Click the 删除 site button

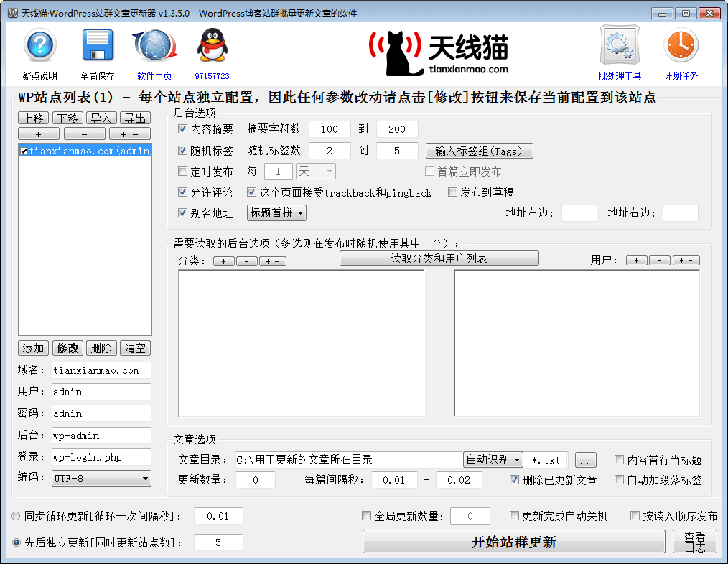[x=101, y=348]
